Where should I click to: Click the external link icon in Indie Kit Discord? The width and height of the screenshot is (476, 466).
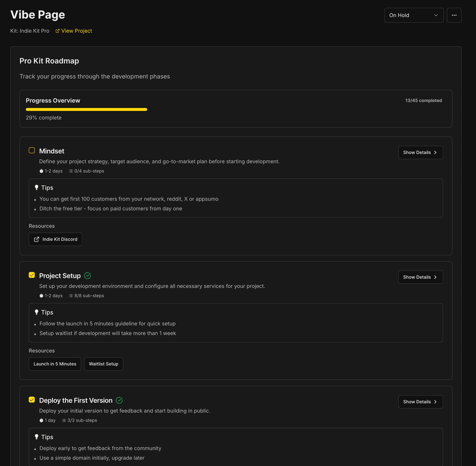click(36, 239)
